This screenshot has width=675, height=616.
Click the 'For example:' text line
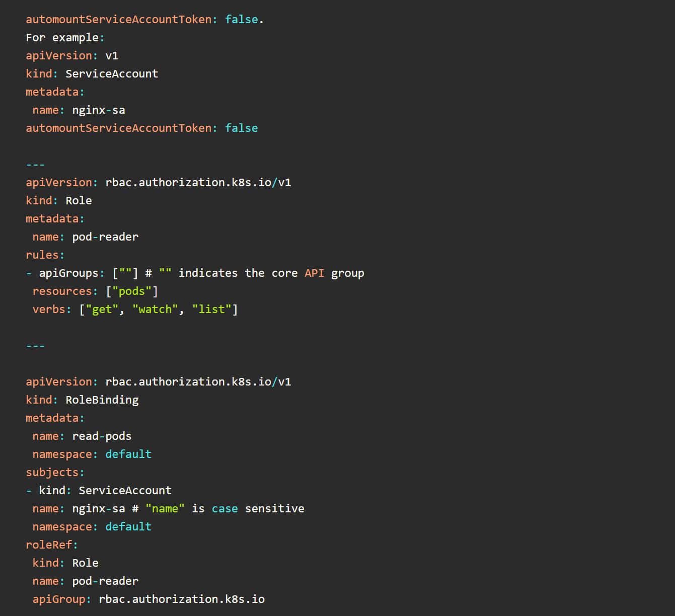tap(65, 38)
